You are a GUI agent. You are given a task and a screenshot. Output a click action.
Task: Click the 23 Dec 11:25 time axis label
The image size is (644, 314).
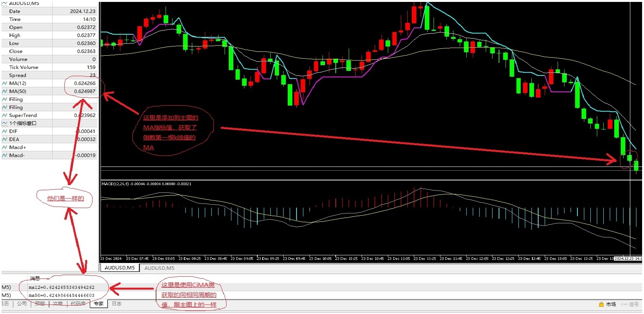click(x=425, y=259)
